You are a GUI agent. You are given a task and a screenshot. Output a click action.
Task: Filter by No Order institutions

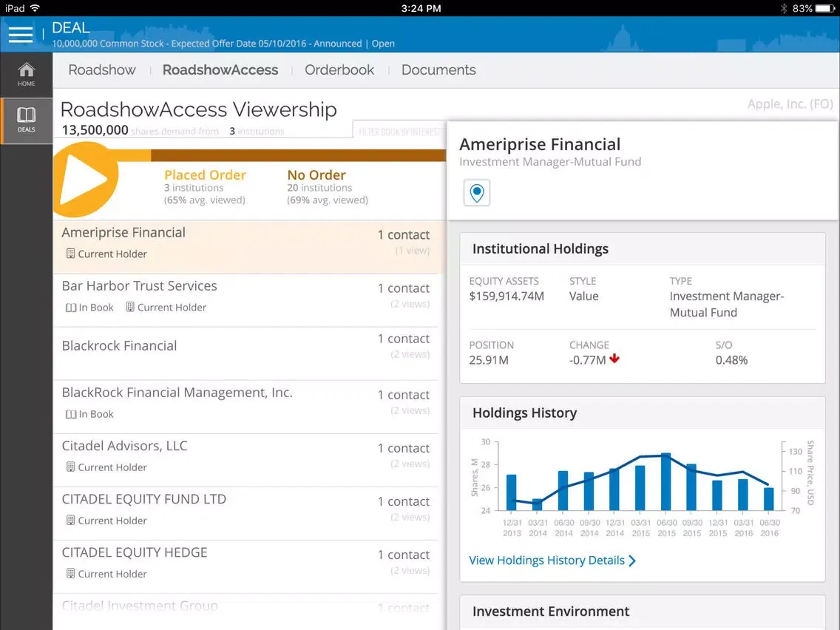click(x=328, y=187)
